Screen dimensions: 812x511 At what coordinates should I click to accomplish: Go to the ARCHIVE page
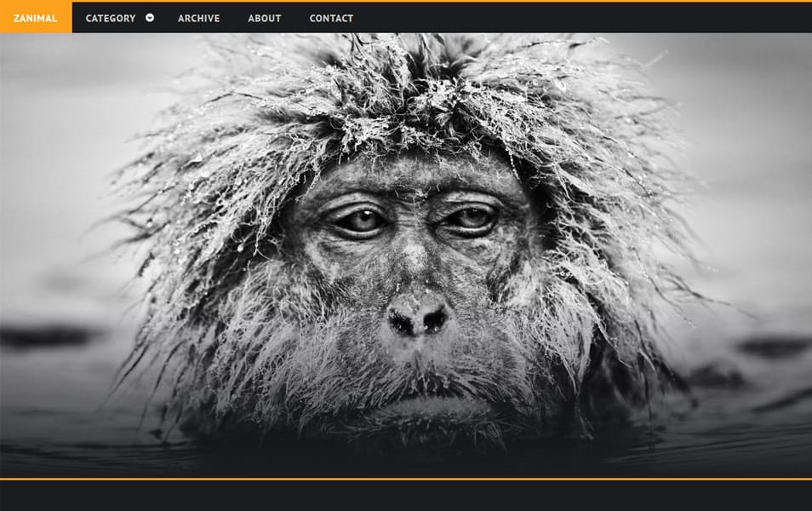(x=198, y=18)
